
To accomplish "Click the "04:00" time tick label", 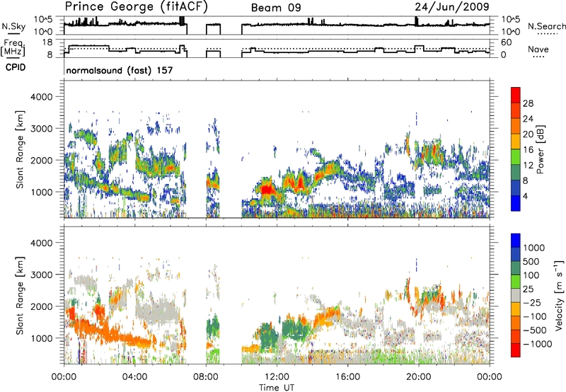I will [x=135, y=377].
